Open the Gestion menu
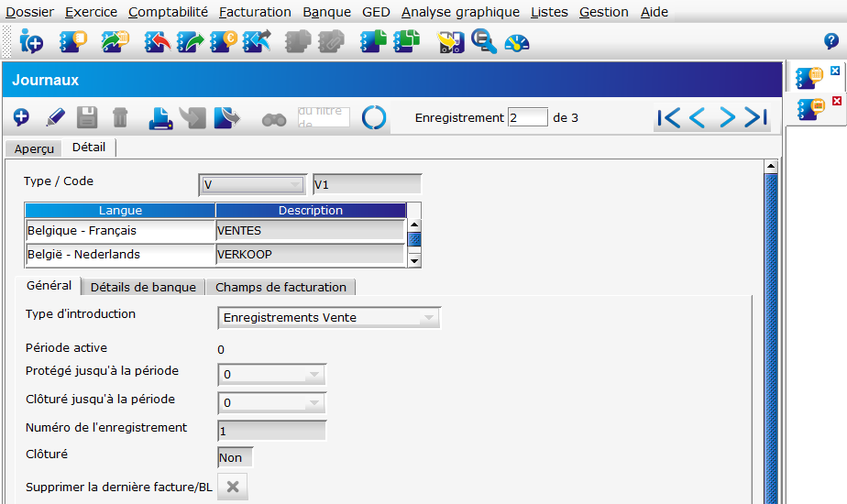Image resolution: width=847 pixels, height=504 pixels. pos(604,12)
